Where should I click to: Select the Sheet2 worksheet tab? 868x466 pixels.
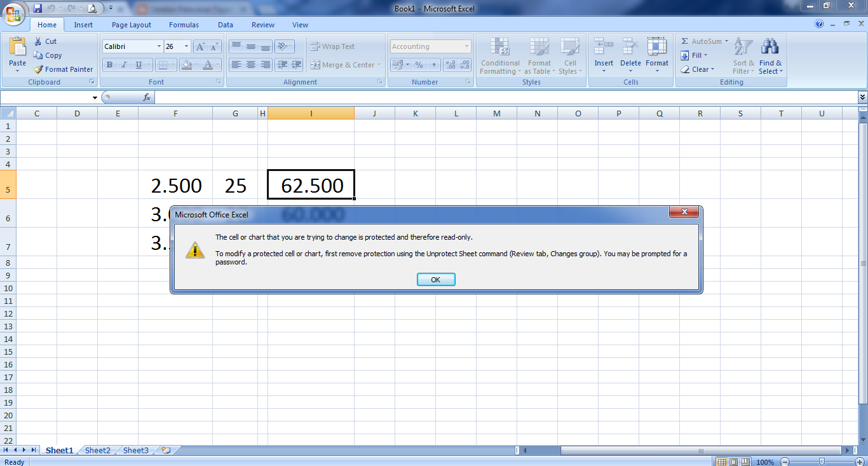[98, 450]
